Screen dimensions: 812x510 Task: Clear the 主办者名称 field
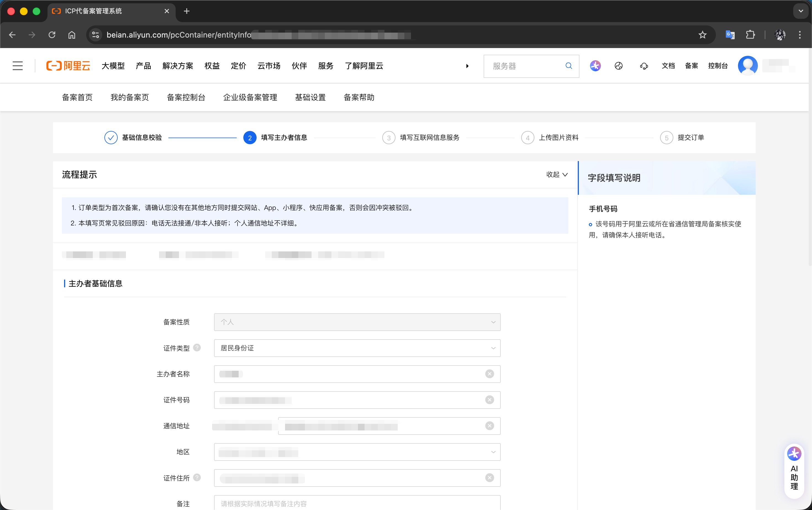(x=489, y=374)
